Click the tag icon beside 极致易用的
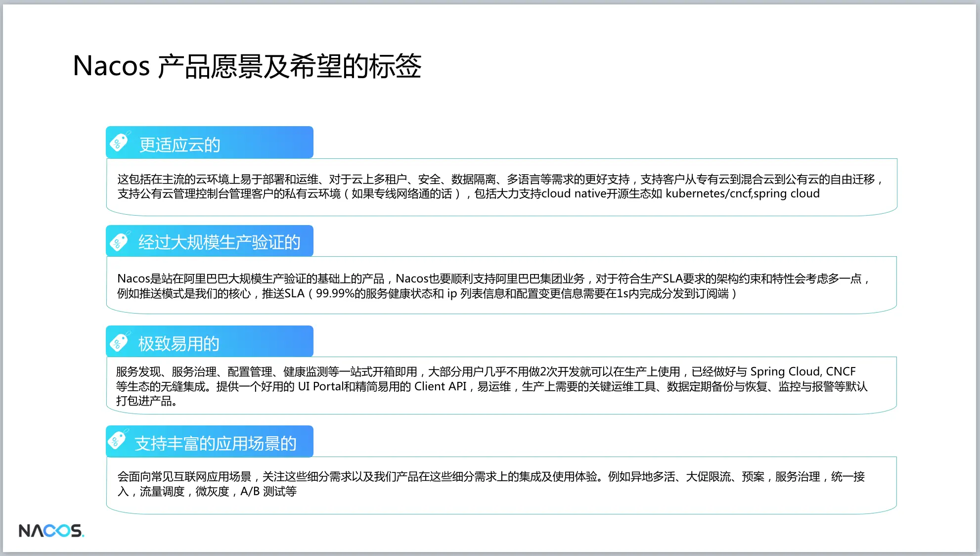980x556 pixels. tap(119, 342)
